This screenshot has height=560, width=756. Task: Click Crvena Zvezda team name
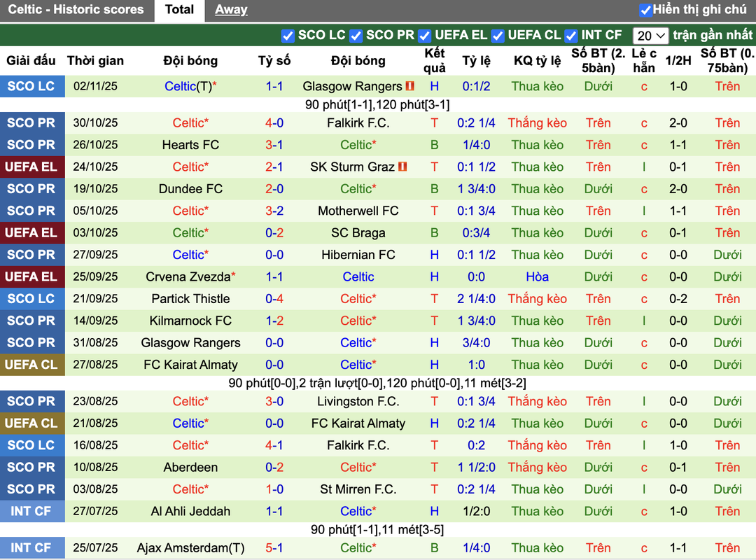click(188, 277)
